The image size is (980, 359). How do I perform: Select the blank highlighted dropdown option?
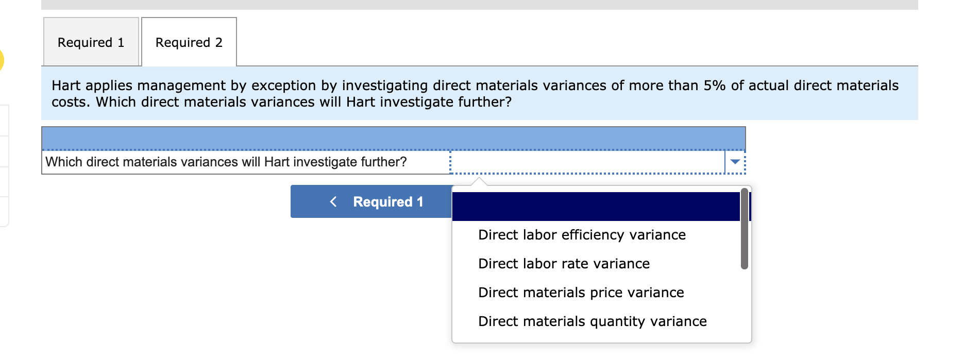point(596,207)
